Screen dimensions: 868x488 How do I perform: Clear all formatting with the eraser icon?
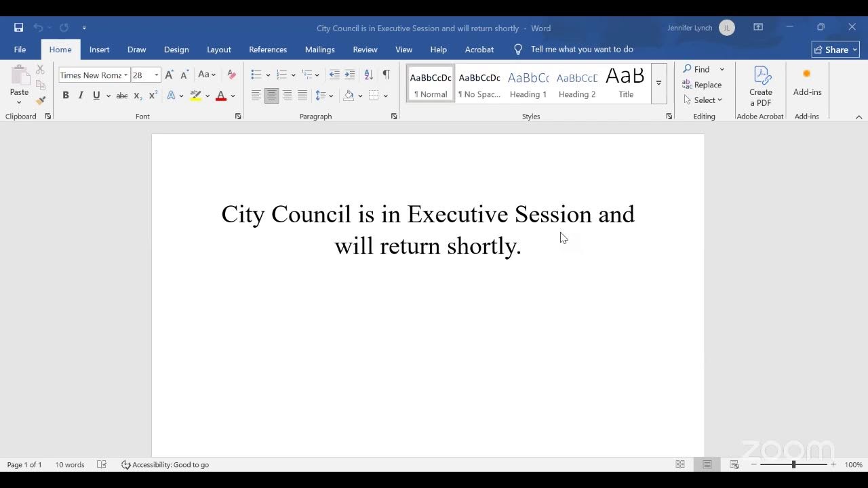click(231, 75)
